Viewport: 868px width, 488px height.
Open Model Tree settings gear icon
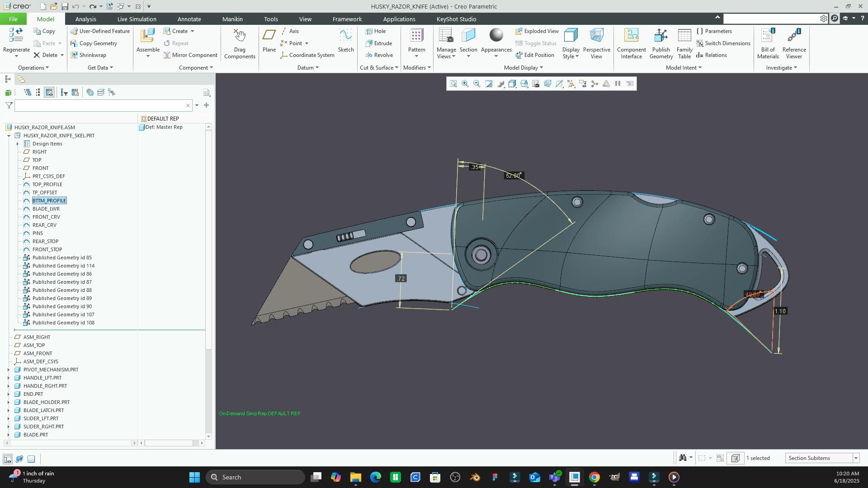click(90, 93)
